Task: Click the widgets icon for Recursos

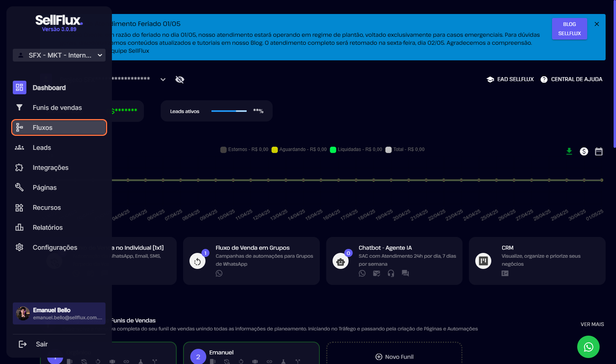Action: click(19, 207)
